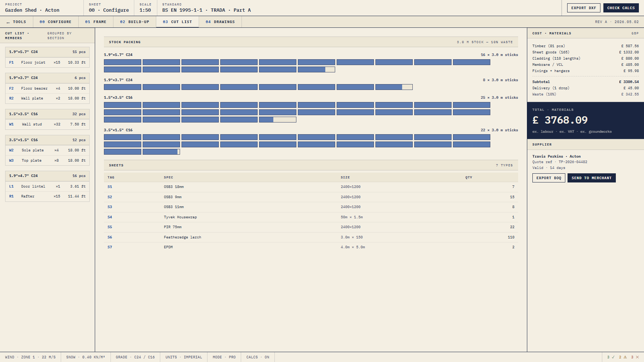Image resolution: width=644 pixels, height=362 pixels.
Task: Click the Export BOQ button
Action: pyautogui.click(x=549, y=178)
